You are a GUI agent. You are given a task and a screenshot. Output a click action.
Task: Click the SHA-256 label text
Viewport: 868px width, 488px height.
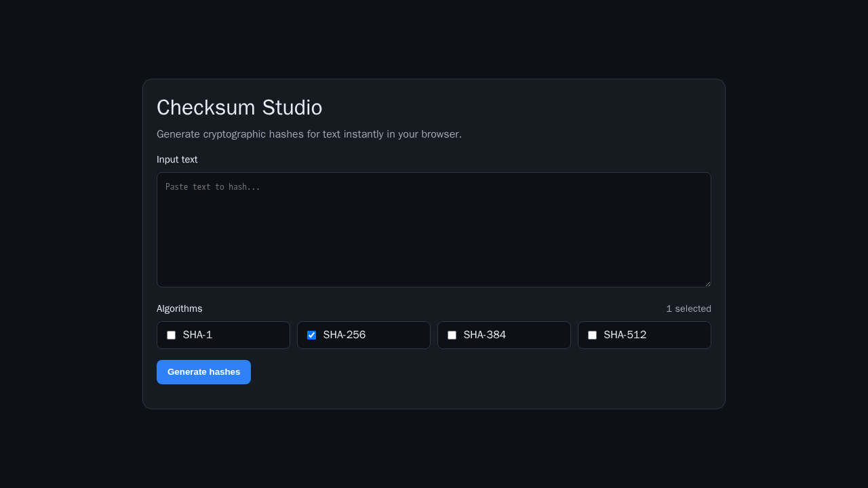(344, 335)
